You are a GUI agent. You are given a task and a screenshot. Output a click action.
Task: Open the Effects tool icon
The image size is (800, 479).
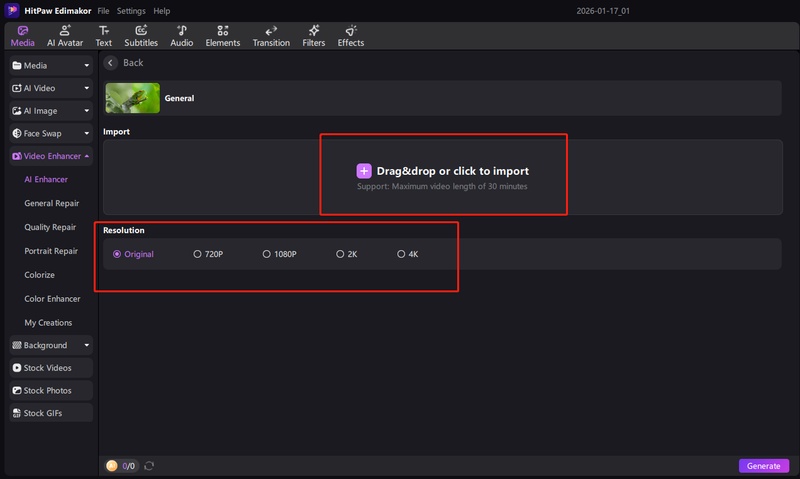click(350, 31)
